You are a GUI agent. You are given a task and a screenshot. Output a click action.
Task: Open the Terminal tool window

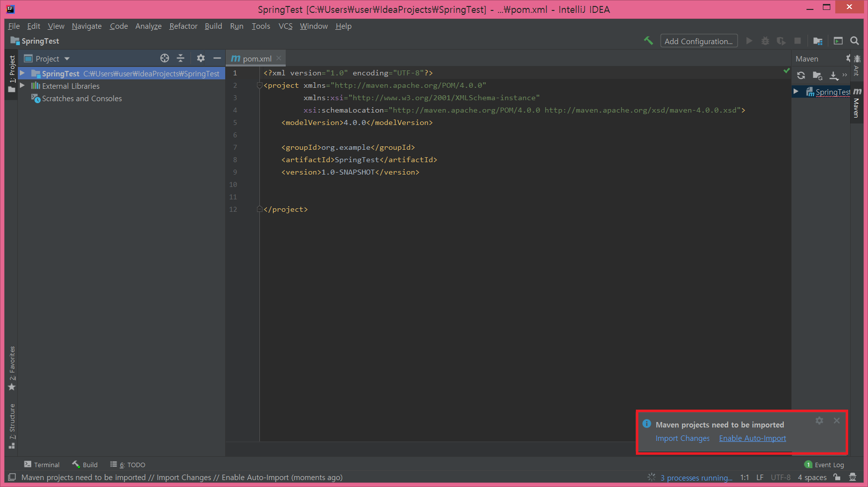coord(42,465)
